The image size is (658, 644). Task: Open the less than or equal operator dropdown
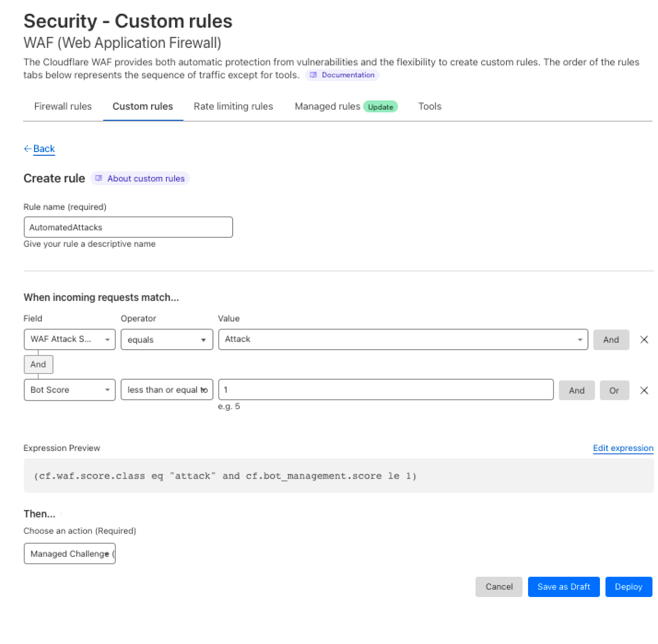point(167,390)
